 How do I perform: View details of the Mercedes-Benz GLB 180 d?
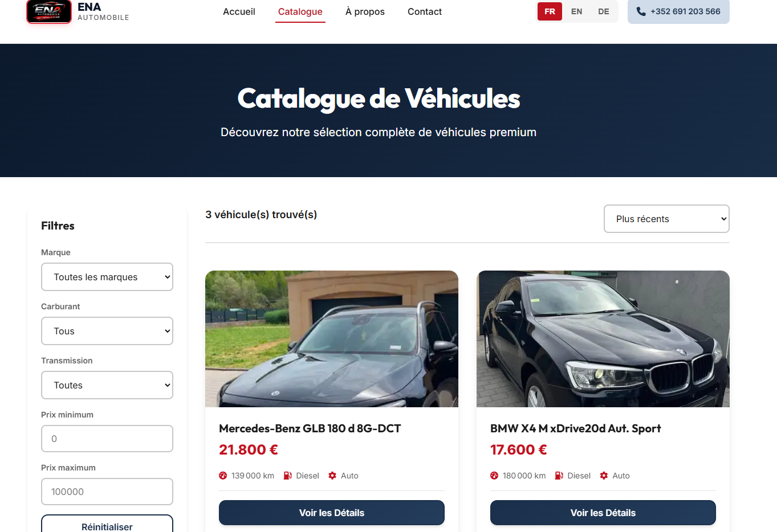pyautogui.click(x=332, y=513)
